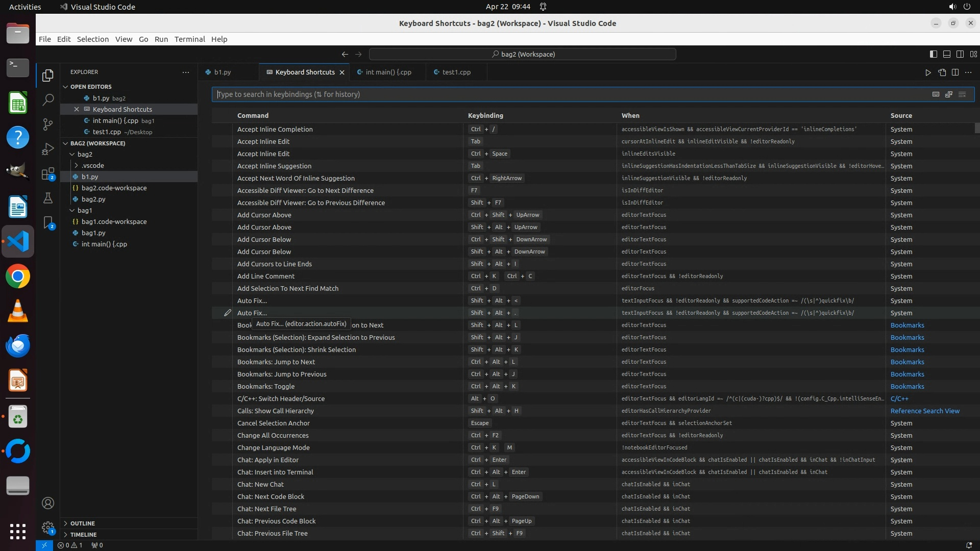980x551 pixels.
Task: Open the Terminal menu
Action: tap(189, 39)
